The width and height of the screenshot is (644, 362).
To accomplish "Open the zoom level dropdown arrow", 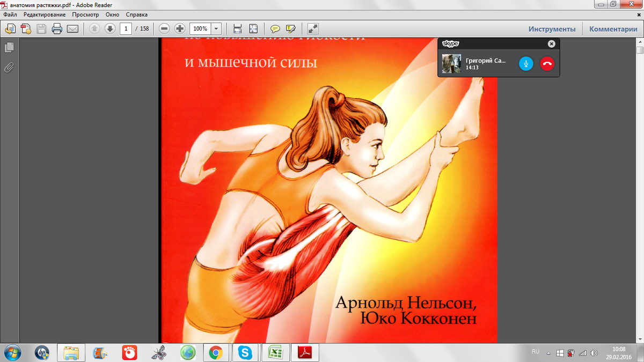I will [x=216, y=28].
